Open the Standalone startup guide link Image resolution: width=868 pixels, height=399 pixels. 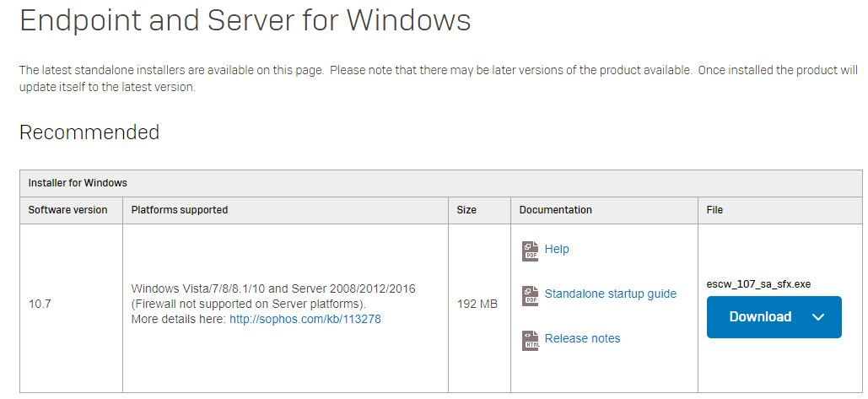click(x=610, y=294)
